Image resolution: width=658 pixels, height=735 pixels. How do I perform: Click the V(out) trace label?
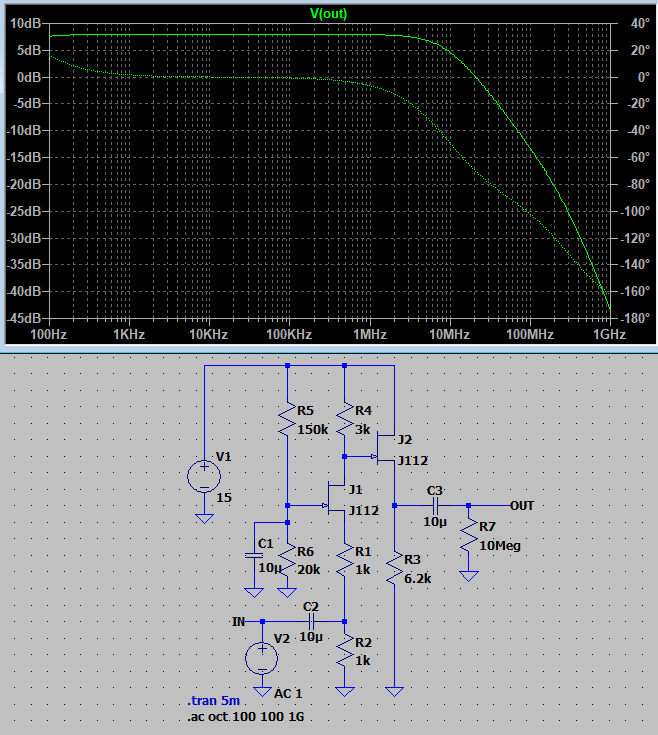(329, 12)
